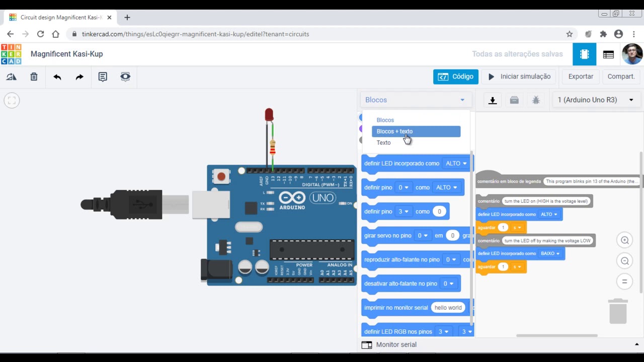Open ALTO dropdown in definir pino block

(x=447, y=188)
